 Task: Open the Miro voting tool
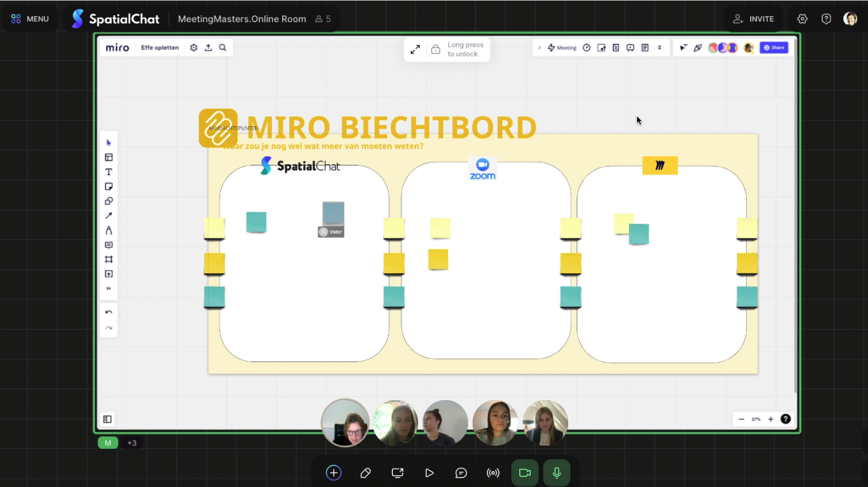coord(601,48)
